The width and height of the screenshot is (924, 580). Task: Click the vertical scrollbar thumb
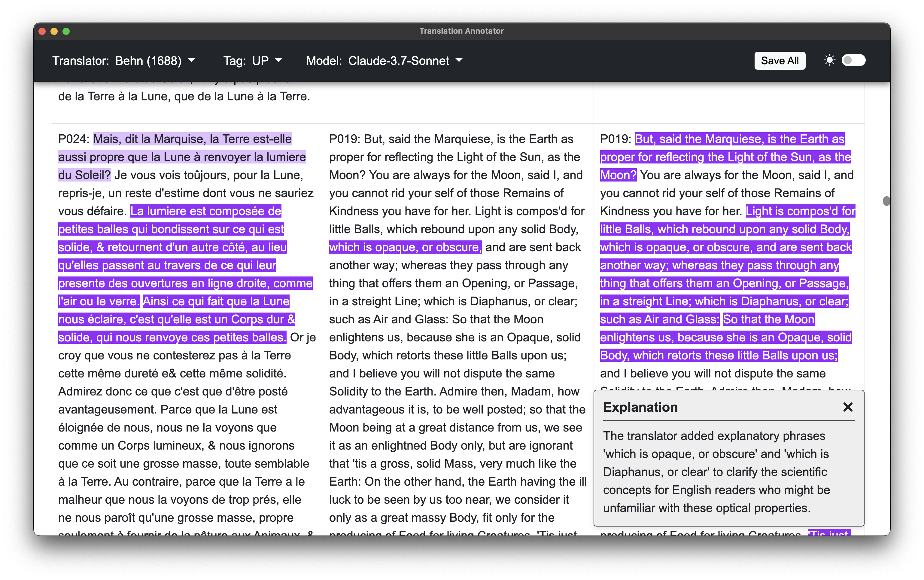point(886,201)
